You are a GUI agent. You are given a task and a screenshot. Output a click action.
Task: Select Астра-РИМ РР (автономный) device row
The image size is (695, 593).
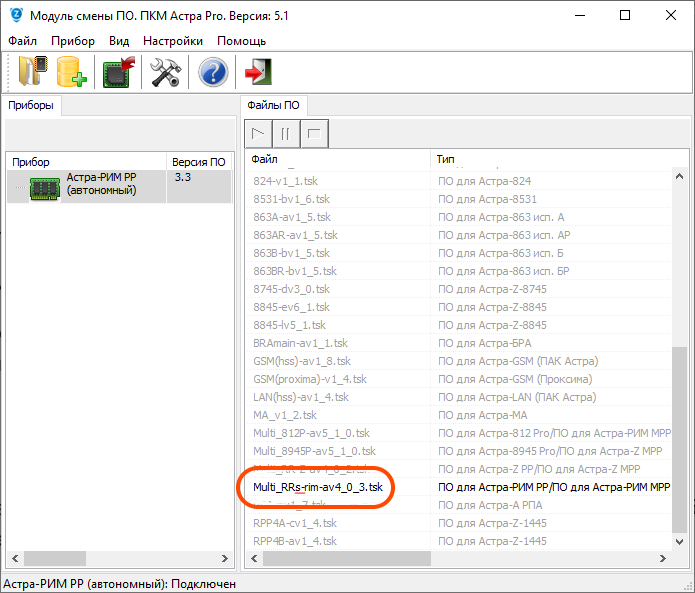[119, 187]
